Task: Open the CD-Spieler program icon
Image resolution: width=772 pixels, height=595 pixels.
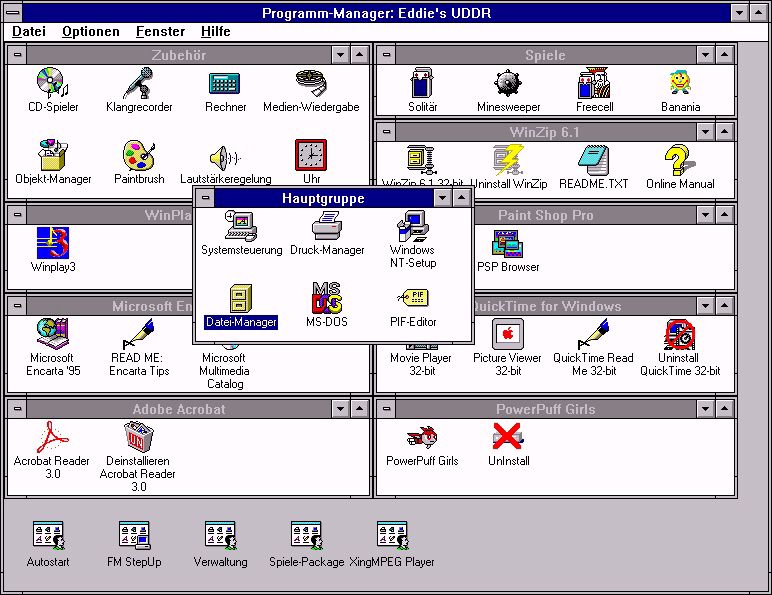Action: coord(52,83)
